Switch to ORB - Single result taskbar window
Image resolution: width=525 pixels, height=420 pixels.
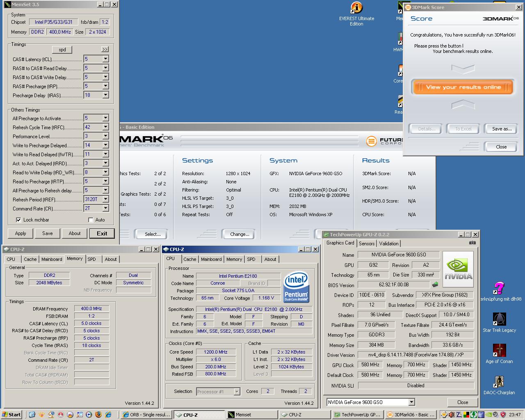point(146,415)
